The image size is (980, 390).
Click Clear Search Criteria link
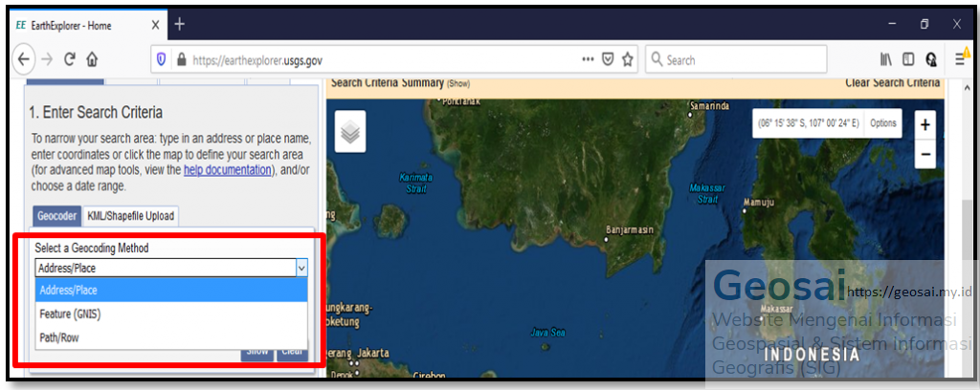point(893,82)
